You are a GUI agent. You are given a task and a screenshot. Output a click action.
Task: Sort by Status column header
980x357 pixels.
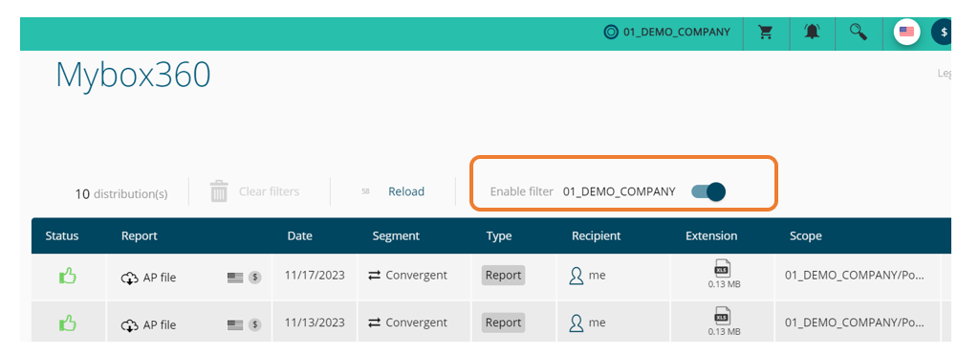[62, 235]
